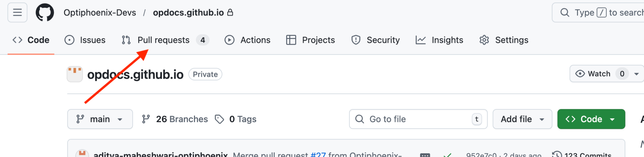
Task: Click the tags icon beside 0 Tags
Action: point(219,119)
